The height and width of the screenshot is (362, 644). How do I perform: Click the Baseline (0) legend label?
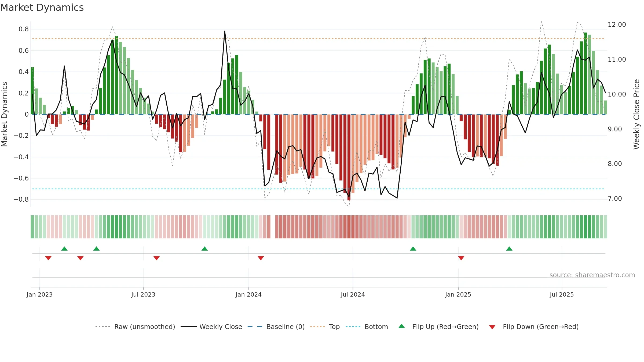(x=286, y=327)
